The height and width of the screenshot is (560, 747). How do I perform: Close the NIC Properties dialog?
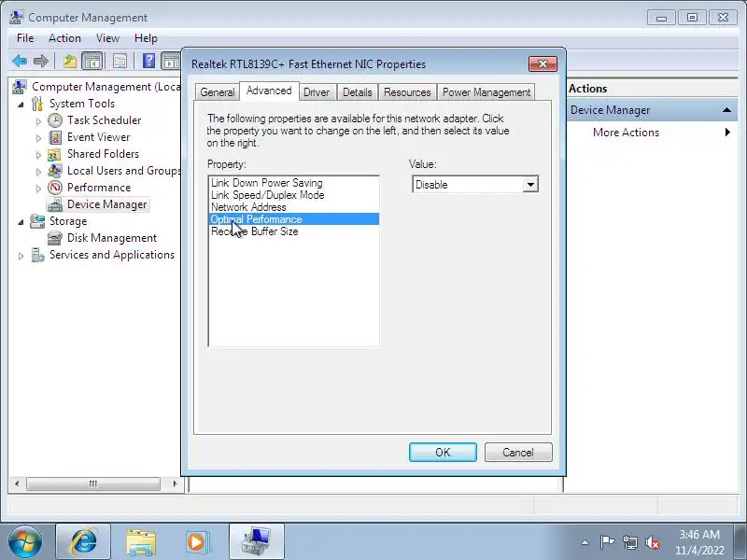pyautogui.click(x=543, y=63)
